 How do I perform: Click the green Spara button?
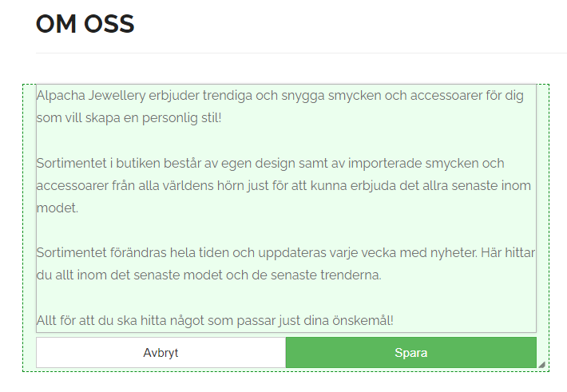(411, 353)
